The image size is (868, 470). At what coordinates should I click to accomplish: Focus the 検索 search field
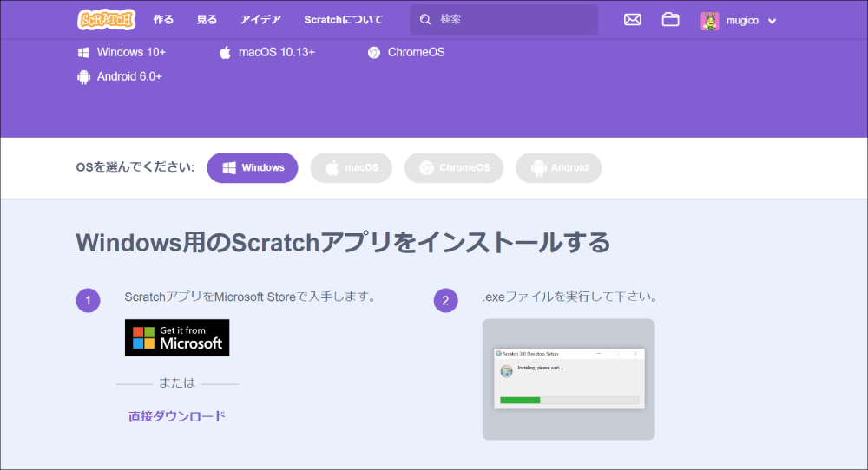tap(503, 19)
